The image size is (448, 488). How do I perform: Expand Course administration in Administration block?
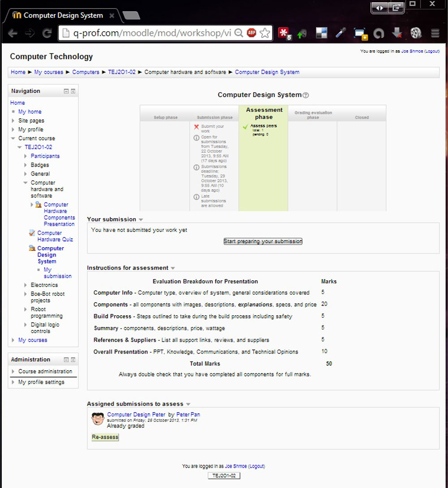click(x=13, y=372)
